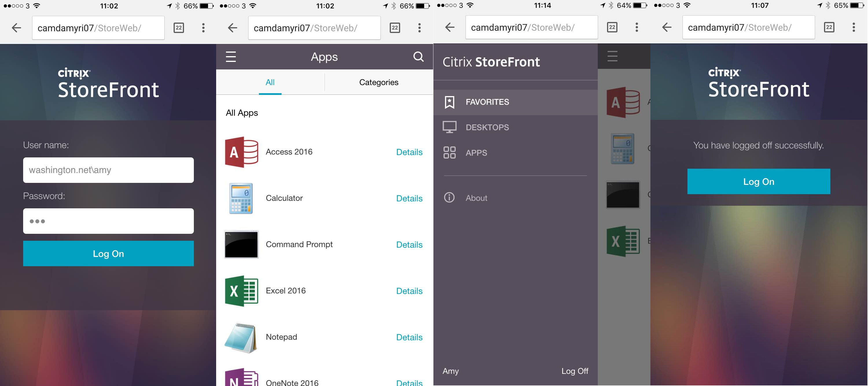Open the Access 2016 app icon
This screenshot has width=868, height=386.
point(242,152)
